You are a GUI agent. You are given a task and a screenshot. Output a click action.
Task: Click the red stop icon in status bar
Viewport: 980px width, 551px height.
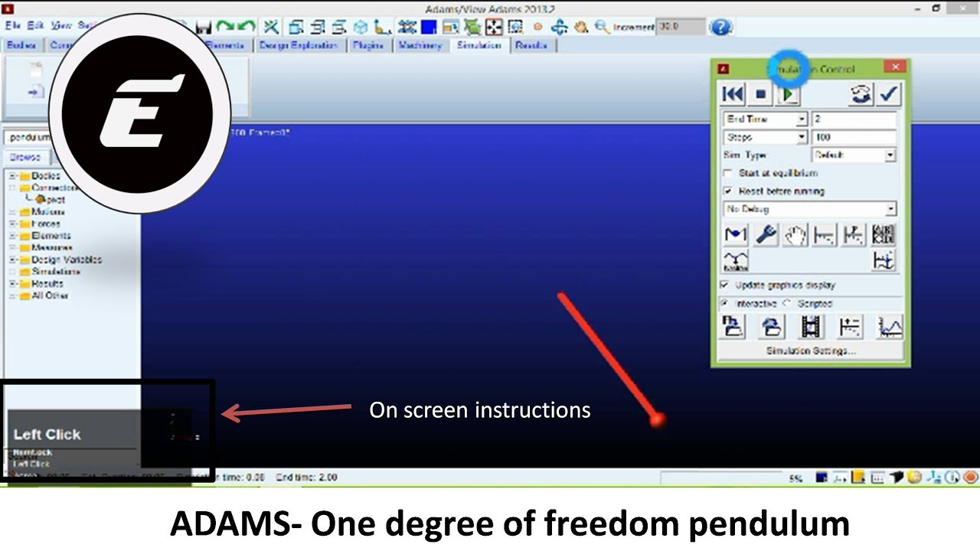(970, 478)
